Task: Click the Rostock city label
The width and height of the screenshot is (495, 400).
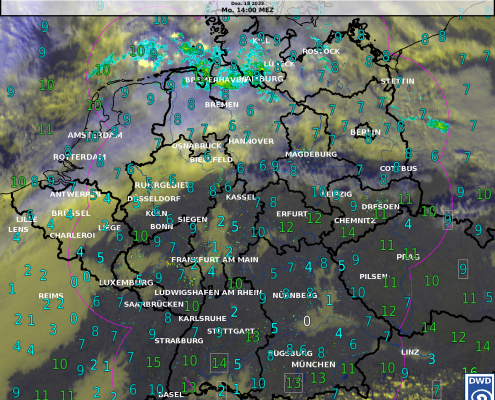Action: coord(321,51)
